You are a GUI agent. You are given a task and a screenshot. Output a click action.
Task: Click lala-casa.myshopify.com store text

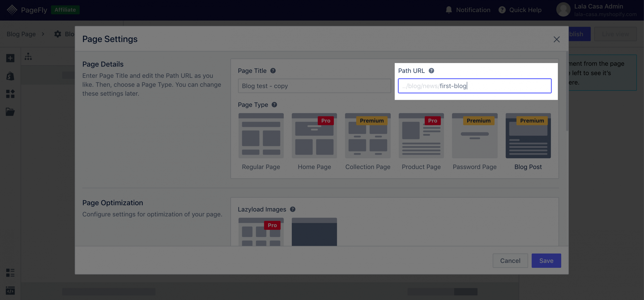(x=605, y=14)
